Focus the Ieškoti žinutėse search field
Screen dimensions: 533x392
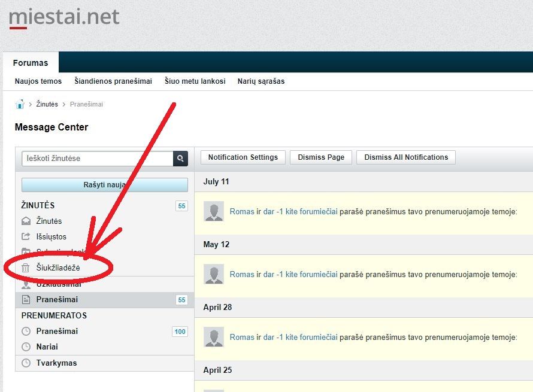98,159
